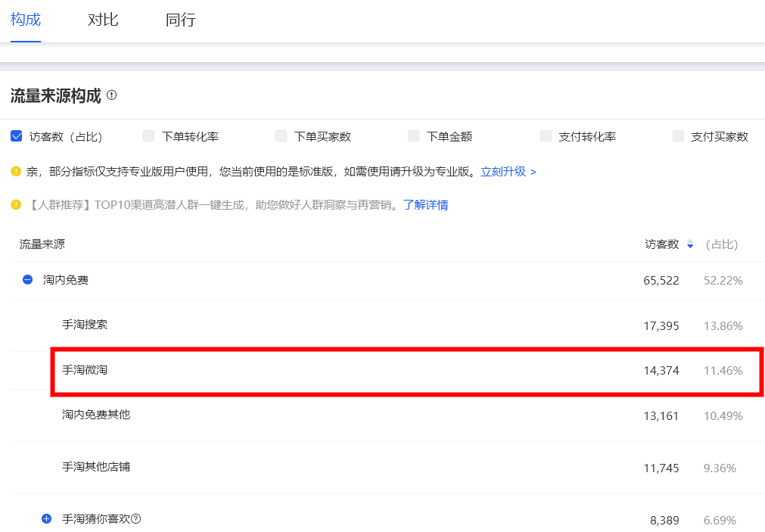Viewport: 765px width, 532px height.
Task: Select the 淘内免费其他 row label
Action: pyautogui.click(x=96, y=415)
